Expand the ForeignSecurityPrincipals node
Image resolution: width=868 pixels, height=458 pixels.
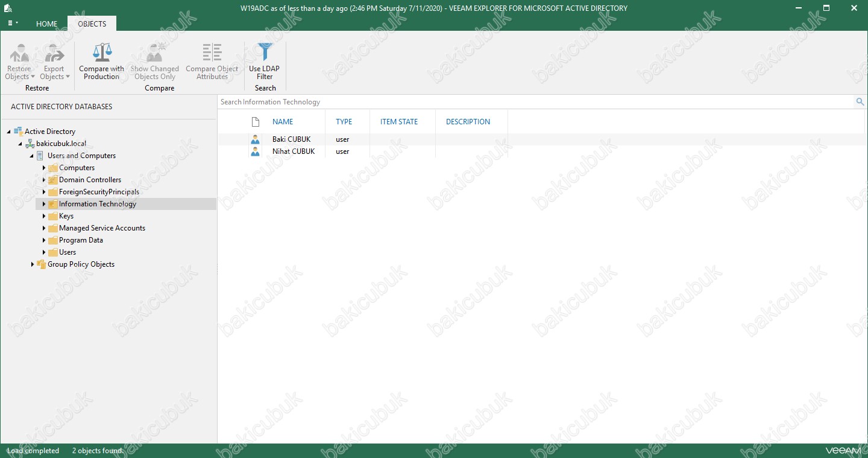click(x=44, y=192)
